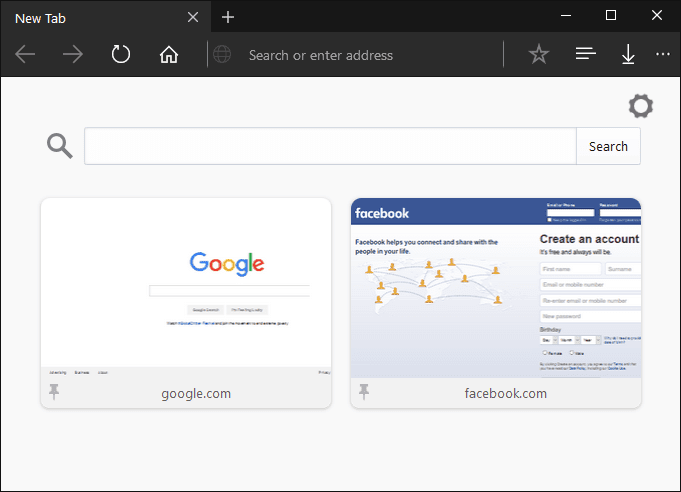This screenshot has width=681, height=492.
Task: Minimize the browser window
Action: pyautogui.click(x=566, y=16)
